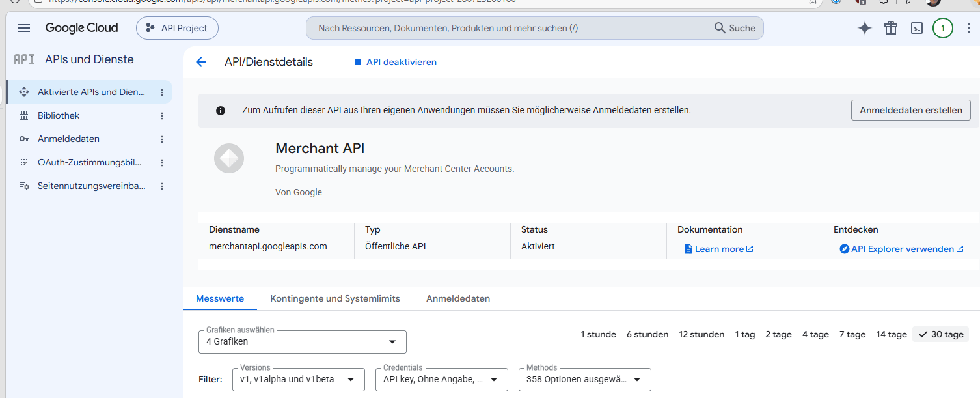Switch to Kontingente und Systemlimits tab
This screenshot has height=398, width=980.
click(335, 298)
